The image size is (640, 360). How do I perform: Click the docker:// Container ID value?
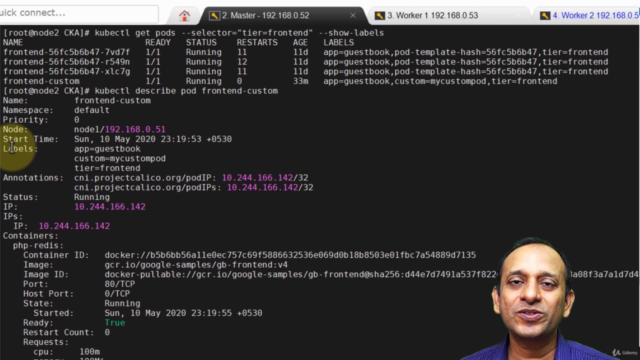tap(290, 255)
